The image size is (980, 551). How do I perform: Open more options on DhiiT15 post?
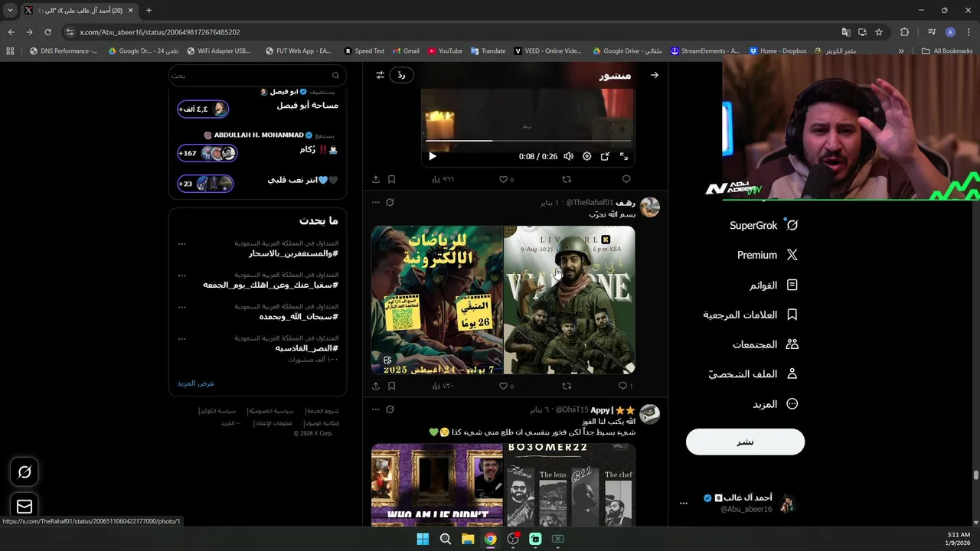pyautogui.click(x=375, y=409)
